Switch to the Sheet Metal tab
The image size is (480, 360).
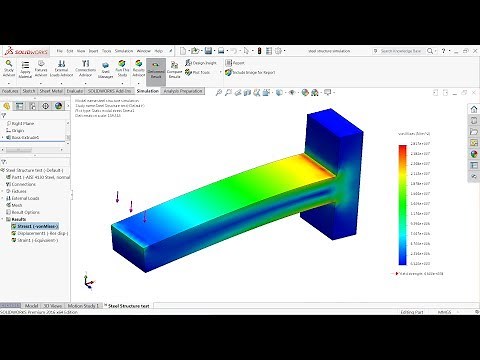coord(51,91)
